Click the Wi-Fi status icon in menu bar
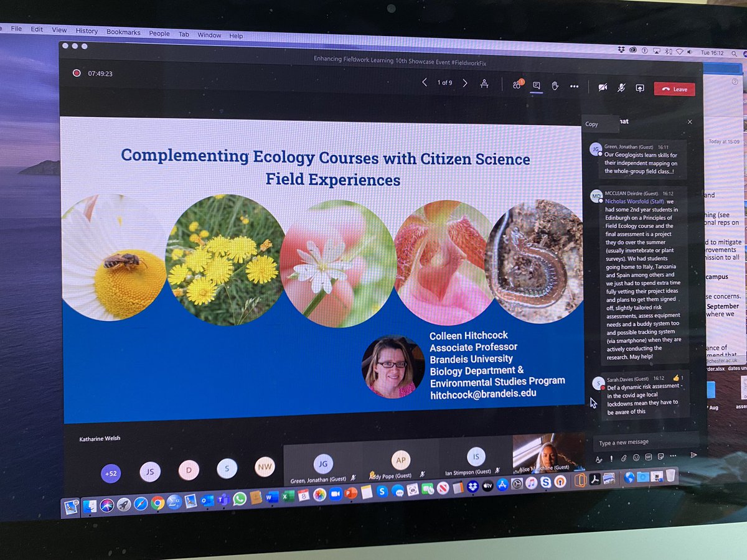 [x=679, y=51]
